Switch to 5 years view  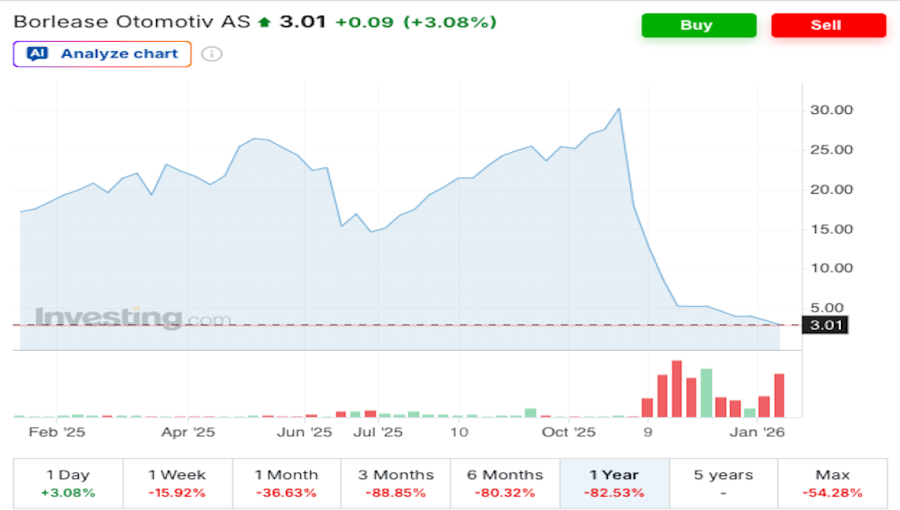(722, 483)
